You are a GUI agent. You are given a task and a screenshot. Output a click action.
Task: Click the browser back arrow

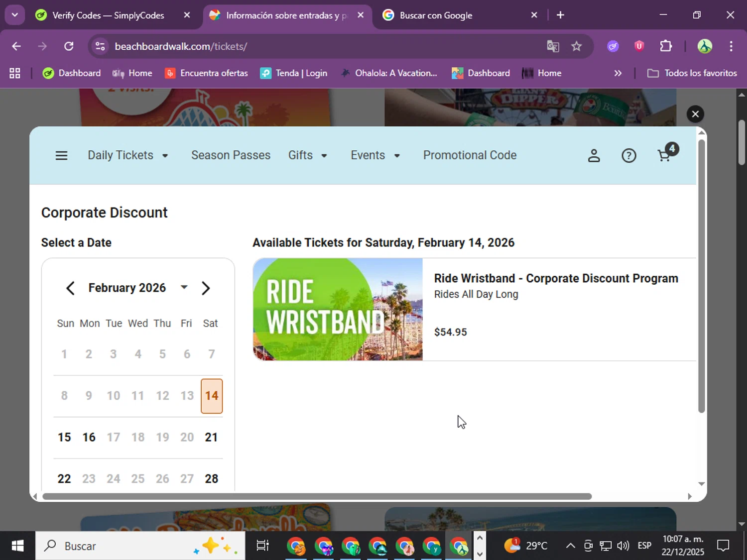(16, 46)
